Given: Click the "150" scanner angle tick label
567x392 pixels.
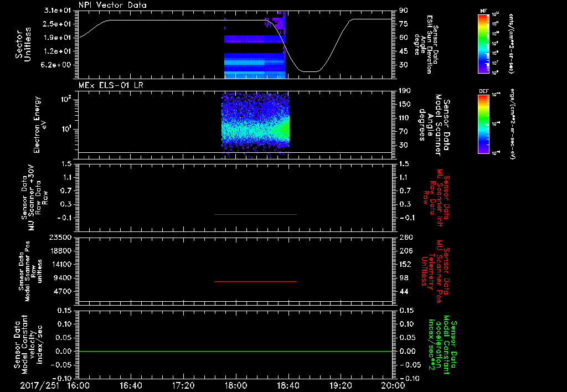Looking at the screenshot, I should 405,105.
